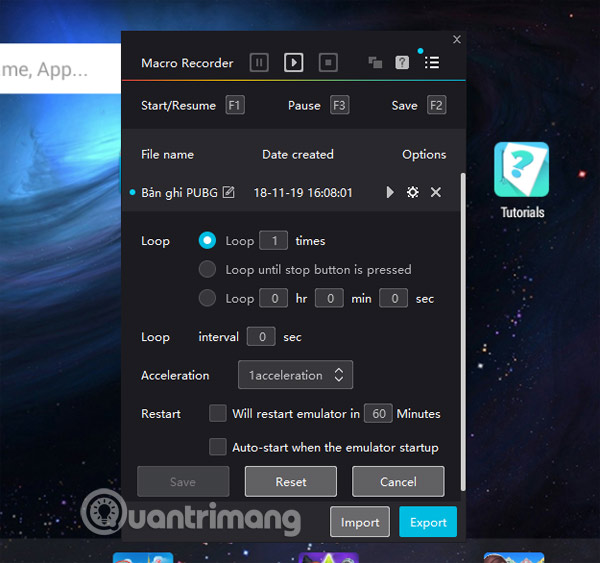The width and height of the screenshot is (600, 563).
Task: Delete the Bản ghi PUBG recording
Action: click(436, 192)
